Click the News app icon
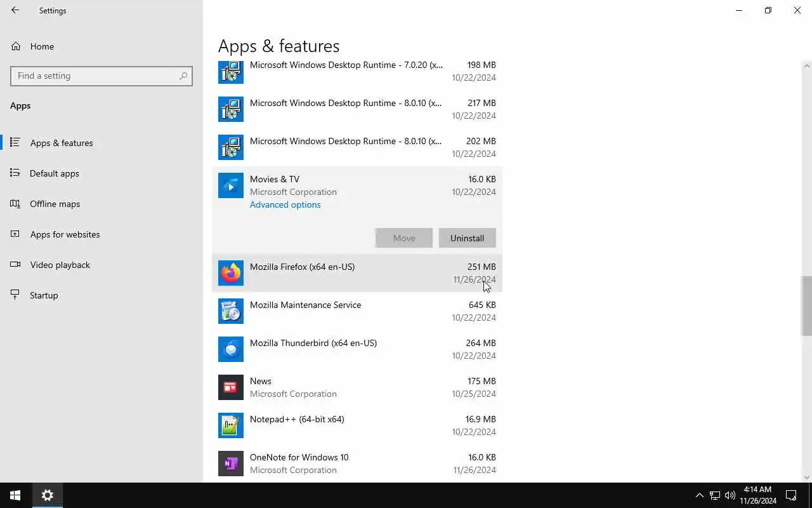This screenshot has width=812, height=508. tap(231, 387)
